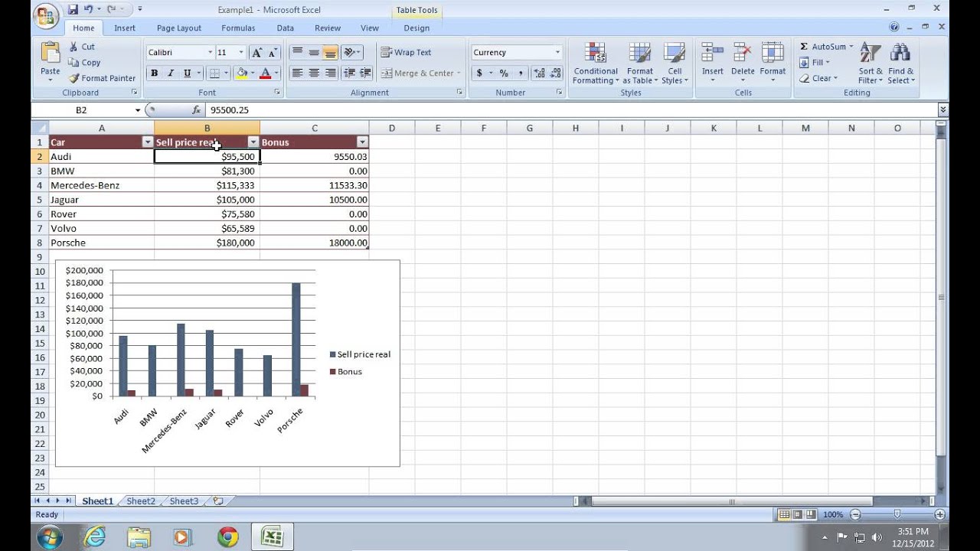Open the Currency number format dropdown
The image size is (980, 551).
coord(557,53)
